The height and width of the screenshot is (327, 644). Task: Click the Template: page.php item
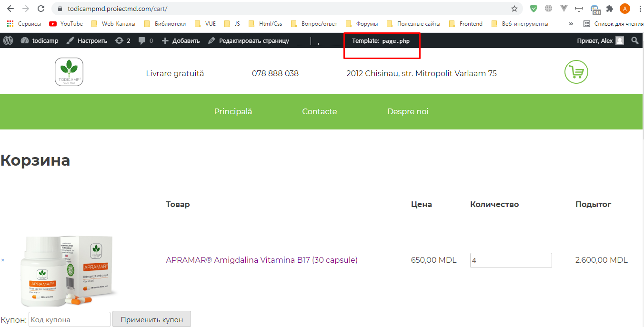point(381,41)
